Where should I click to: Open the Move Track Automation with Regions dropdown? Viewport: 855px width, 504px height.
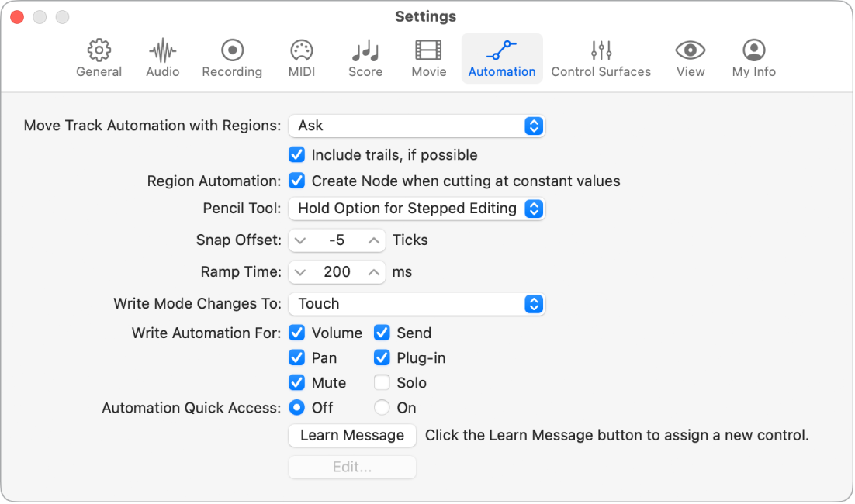[x=417, y=126]
